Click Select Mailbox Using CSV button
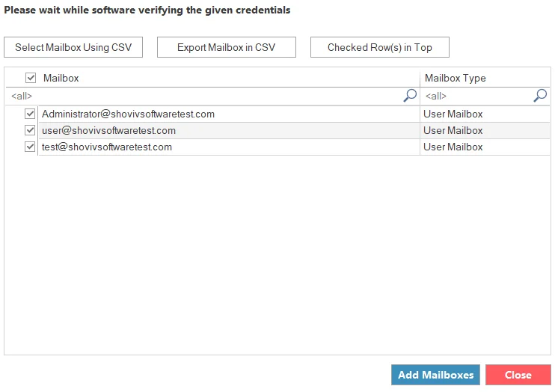The width and height of the screenshot is (555, 392). [x=73, y=47]
